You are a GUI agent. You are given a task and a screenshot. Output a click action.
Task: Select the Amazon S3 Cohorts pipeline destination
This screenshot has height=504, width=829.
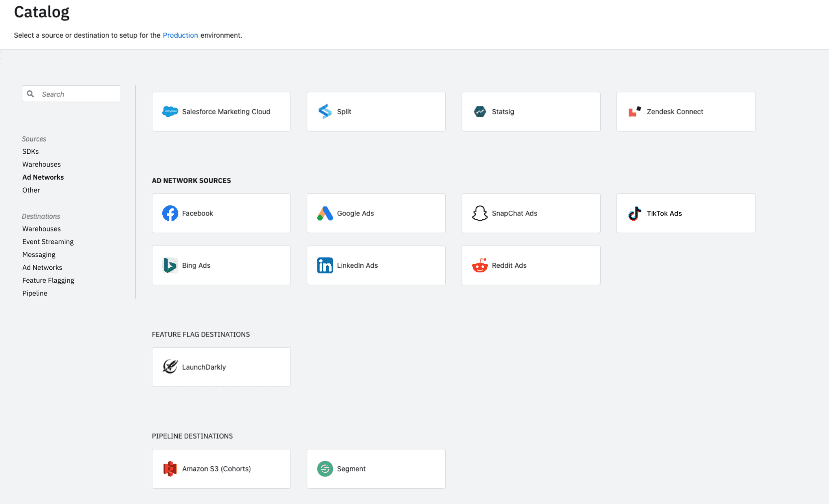point(221,468)
